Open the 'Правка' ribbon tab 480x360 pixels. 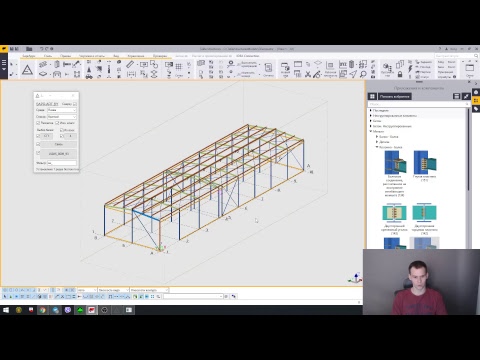click(65, 56)
